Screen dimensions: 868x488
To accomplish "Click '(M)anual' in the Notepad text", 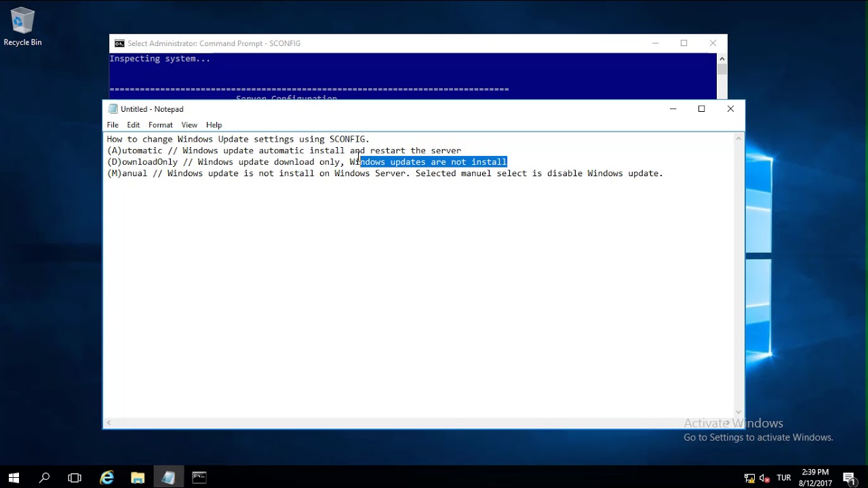I will coord(127,174).
